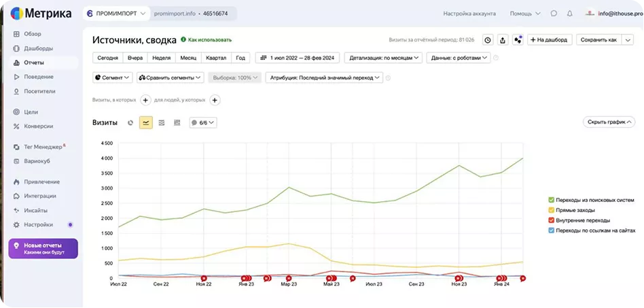Select the stacked area chart icon
This screenshot has width=644, height=308.
tap(162, 122)
